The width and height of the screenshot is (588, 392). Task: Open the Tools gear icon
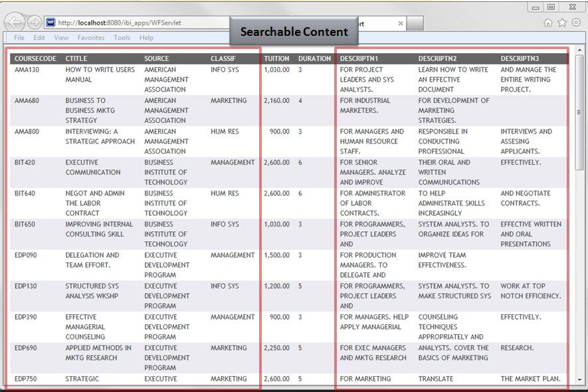(576, 23)
